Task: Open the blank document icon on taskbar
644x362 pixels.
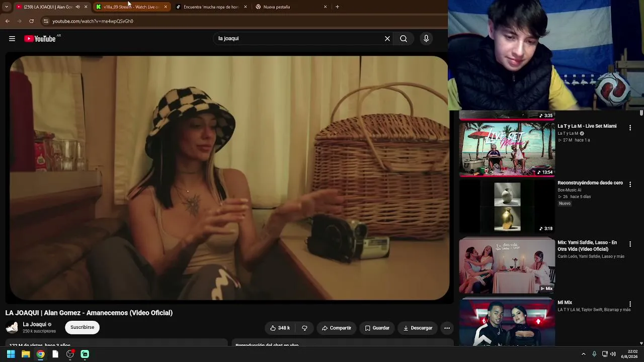Action: point(55,354)
